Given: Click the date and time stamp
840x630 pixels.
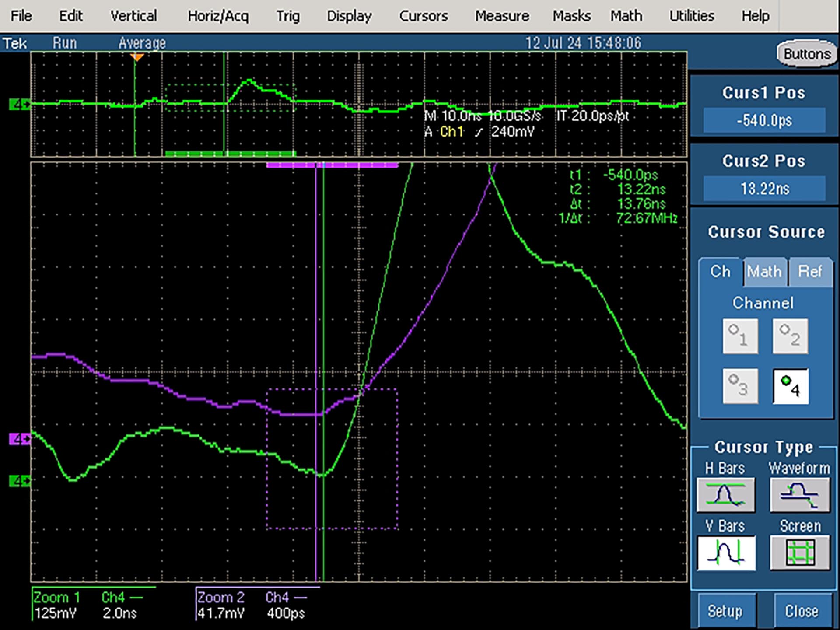Looking at the screenshot, I should pyautogui.click(x=583, y=43).
